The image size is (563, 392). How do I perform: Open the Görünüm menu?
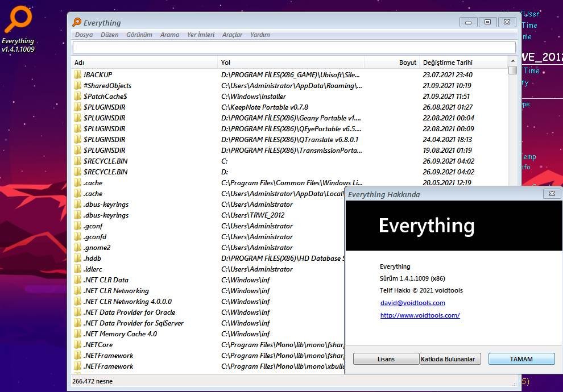tap(139, 35)
